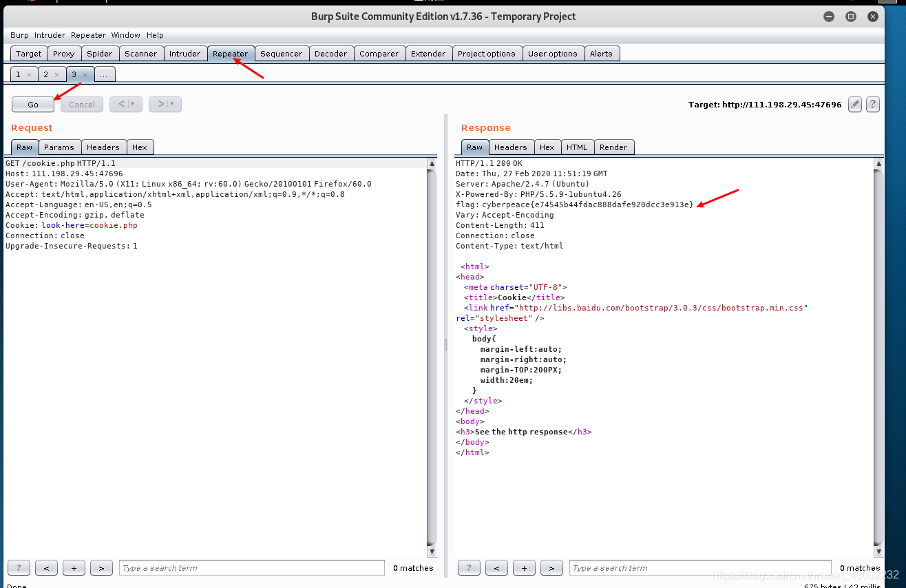
Task: Switch to the Intruder tool tab
Action: [x=185, y=54]
